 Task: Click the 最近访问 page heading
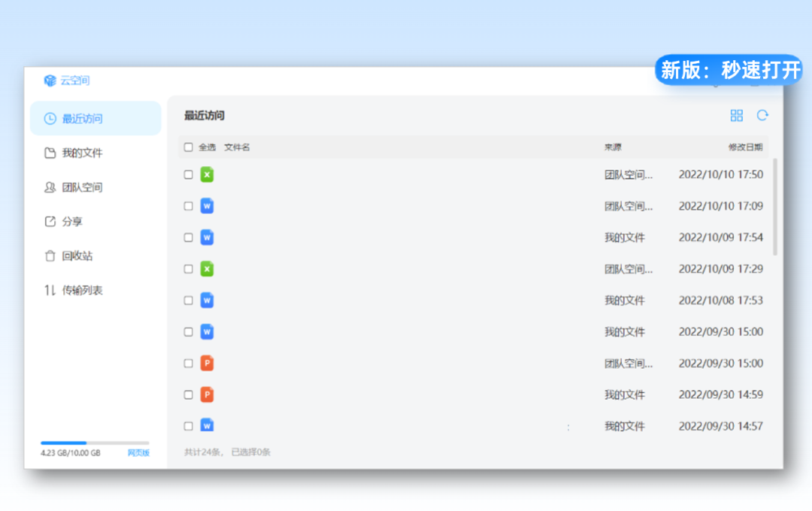[205, 115]
